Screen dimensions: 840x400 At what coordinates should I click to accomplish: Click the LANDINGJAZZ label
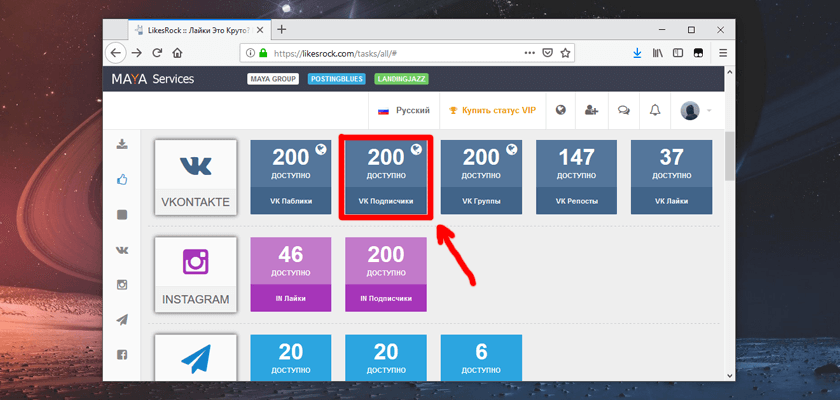point(401,79)
